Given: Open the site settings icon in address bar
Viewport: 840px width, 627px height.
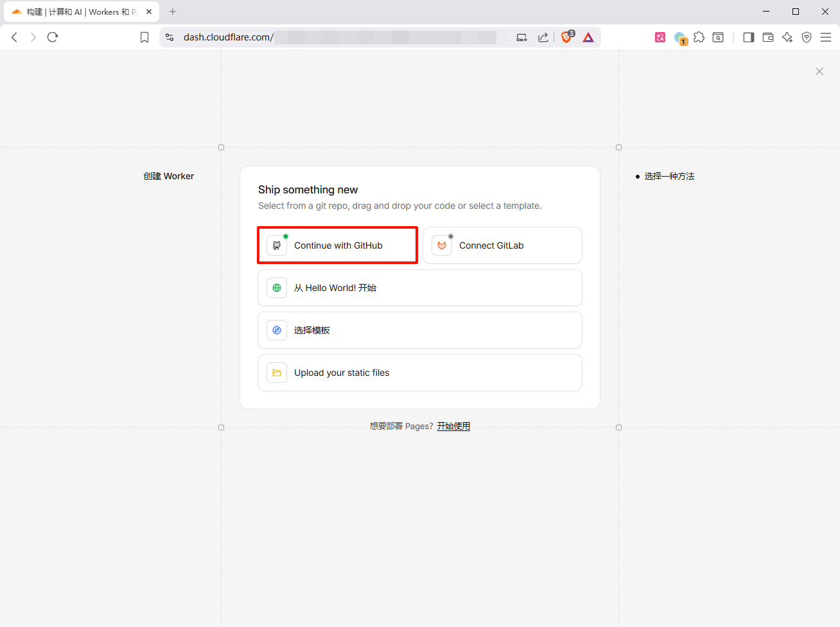Looking at the screenshot, I should click(170, 37).
